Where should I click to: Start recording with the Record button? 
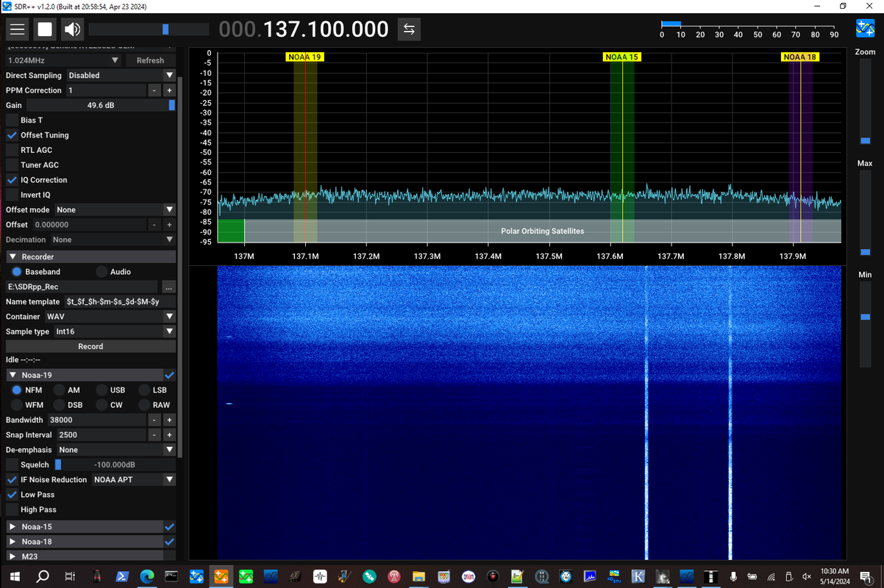[x=90, y=346]
